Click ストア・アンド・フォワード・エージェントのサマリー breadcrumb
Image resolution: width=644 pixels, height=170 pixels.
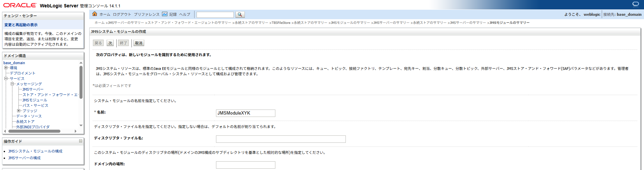point(190,23)
